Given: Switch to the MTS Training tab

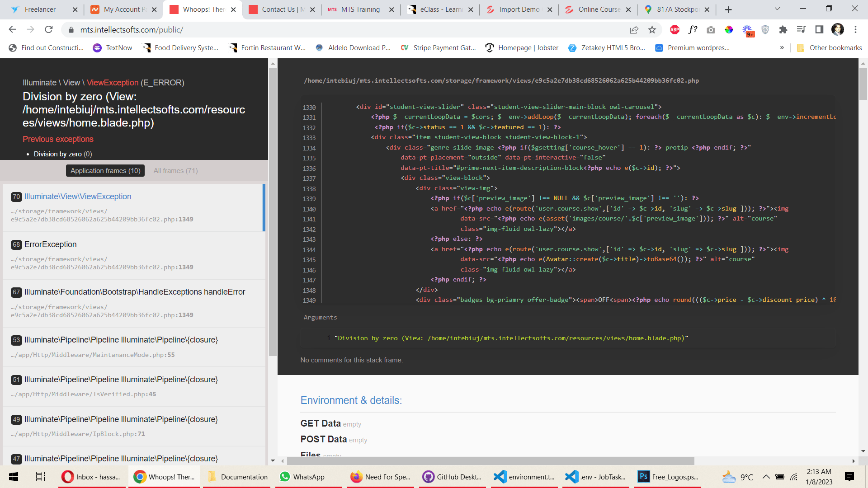Looking at the screenshot, I should click(x=360, y=9).
